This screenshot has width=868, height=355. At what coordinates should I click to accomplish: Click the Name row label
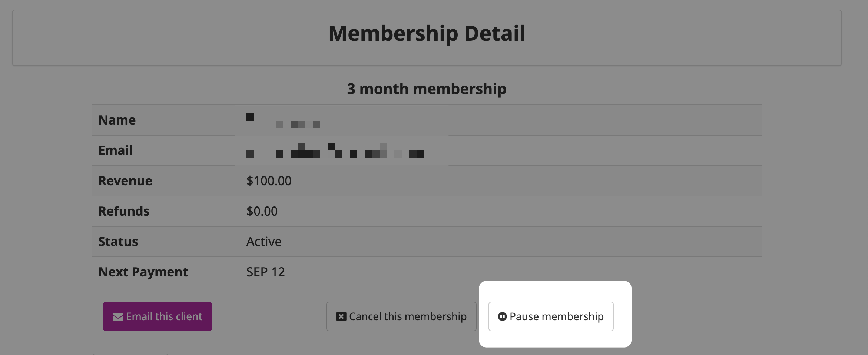click(x=117, y=120)
